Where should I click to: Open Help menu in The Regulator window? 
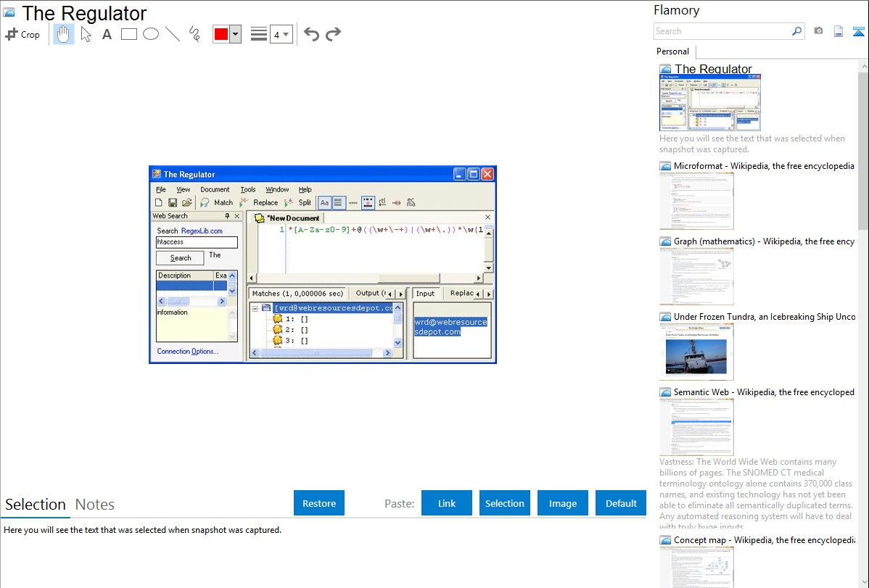coord(305,189)
